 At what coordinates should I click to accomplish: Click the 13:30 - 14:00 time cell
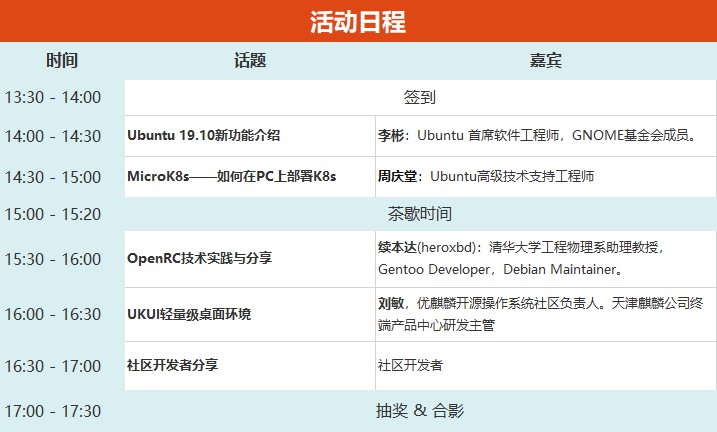(53, 97)
